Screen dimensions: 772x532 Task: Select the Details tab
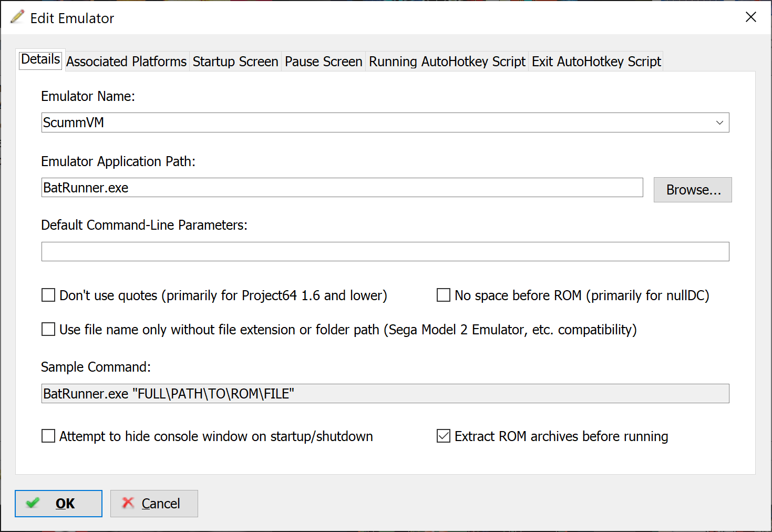pyautogui.click(x=40, y=59)
